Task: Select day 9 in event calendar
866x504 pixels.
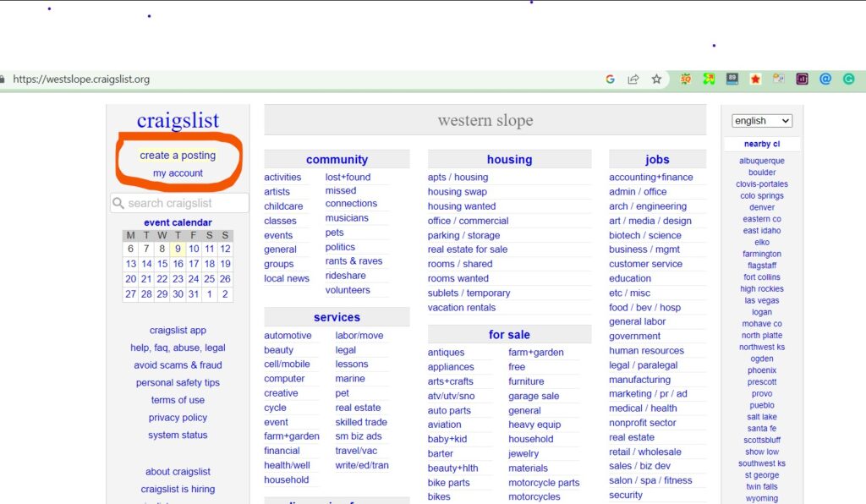Action: click(x=178, y=249)
